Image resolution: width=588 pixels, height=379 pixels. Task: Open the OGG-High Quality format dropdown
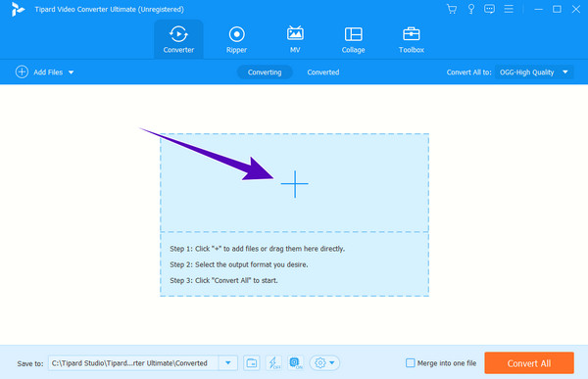point(534,72)
